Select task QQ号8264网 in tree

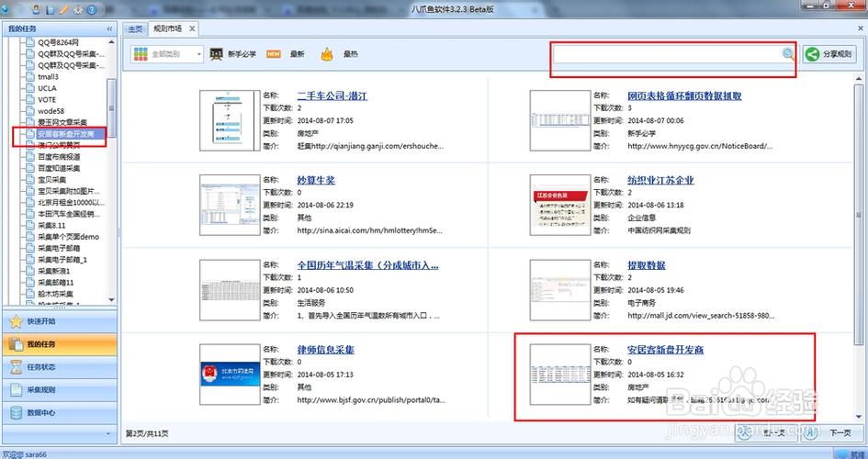click(58, 42)
